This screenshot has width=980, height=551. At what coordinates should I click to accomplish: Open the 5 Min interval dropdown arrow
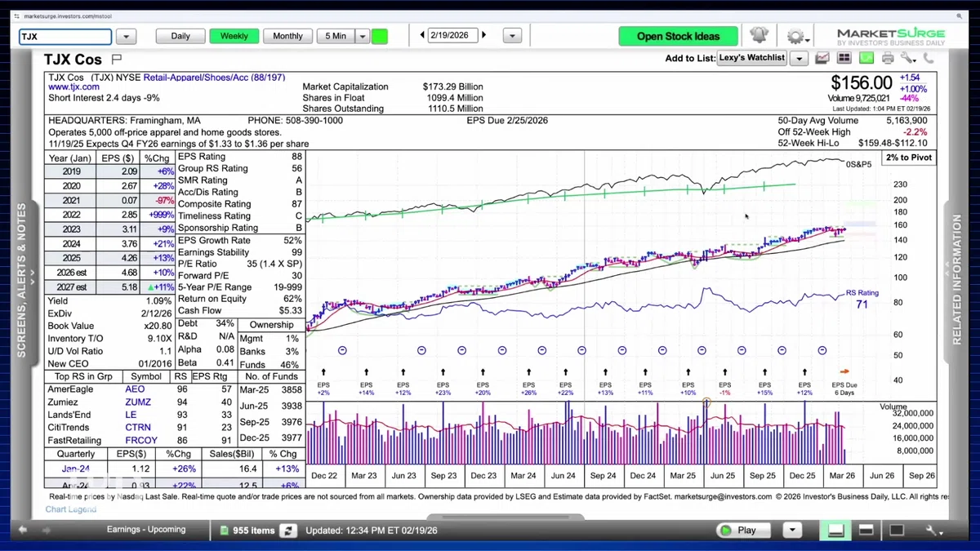point(363,36)
